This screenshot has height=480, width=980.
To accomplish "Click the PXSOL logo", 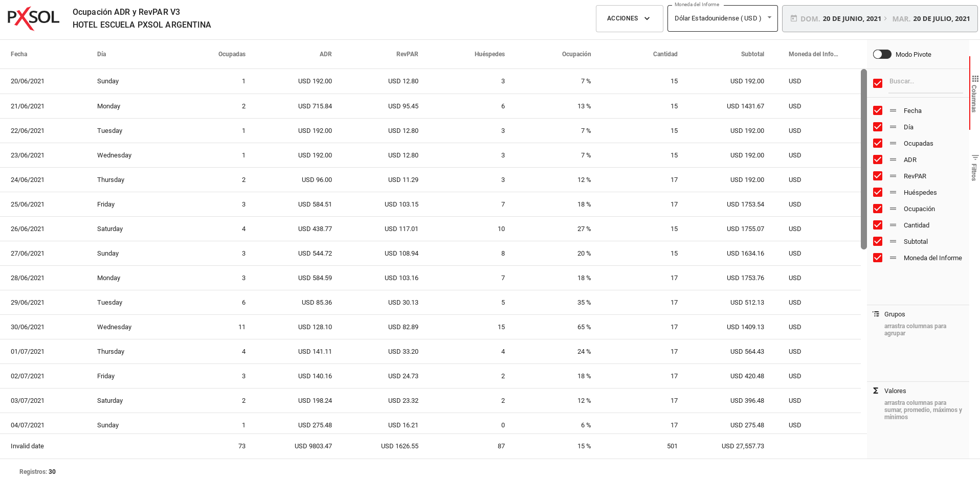I will pos(33,18).
